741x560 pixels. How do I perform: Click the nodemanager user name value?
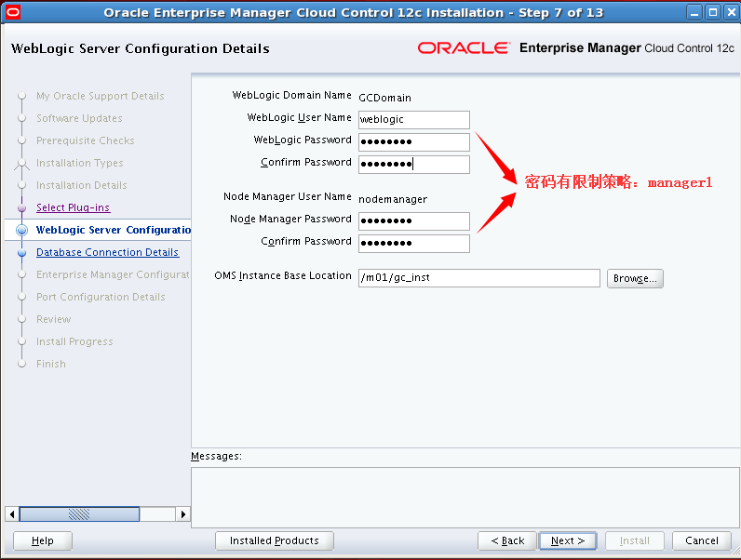point(393,199)
